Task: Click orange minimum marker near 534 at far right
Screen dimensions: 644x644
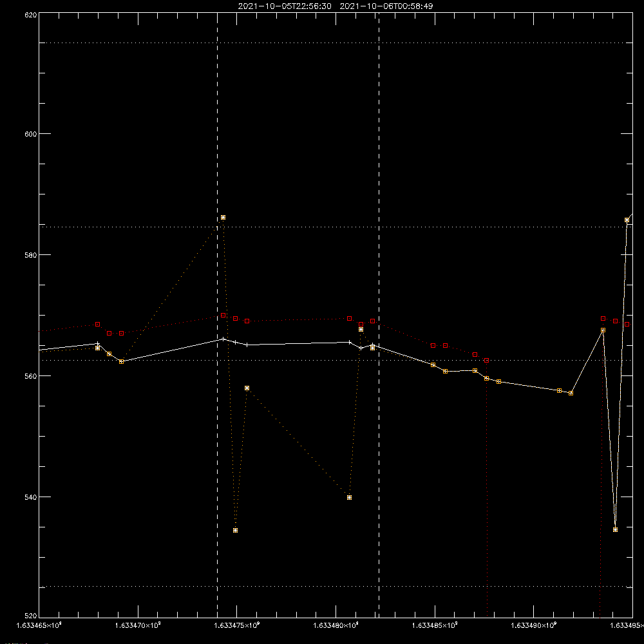Action: [x=615, y=530]
